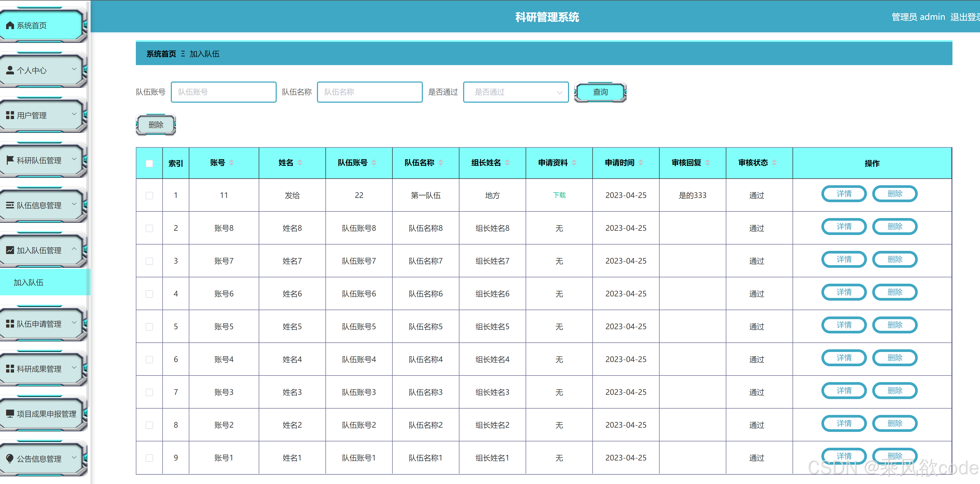Click the grid icon for 用户管理
Image resolution: width=980 pixels, height=484 pixels.
tap(10, 115)
